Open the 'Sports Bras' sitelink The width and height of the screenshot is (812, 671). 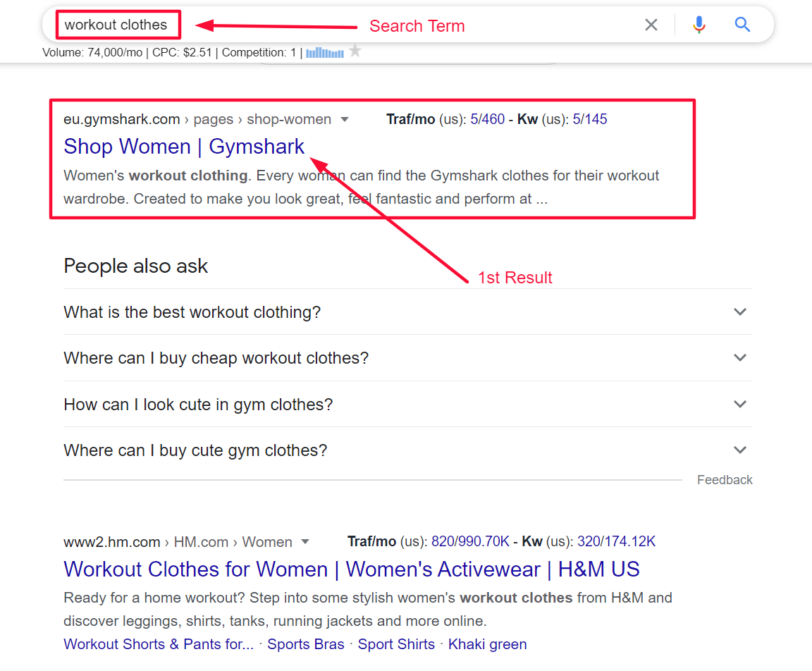(x=305, y=644)
